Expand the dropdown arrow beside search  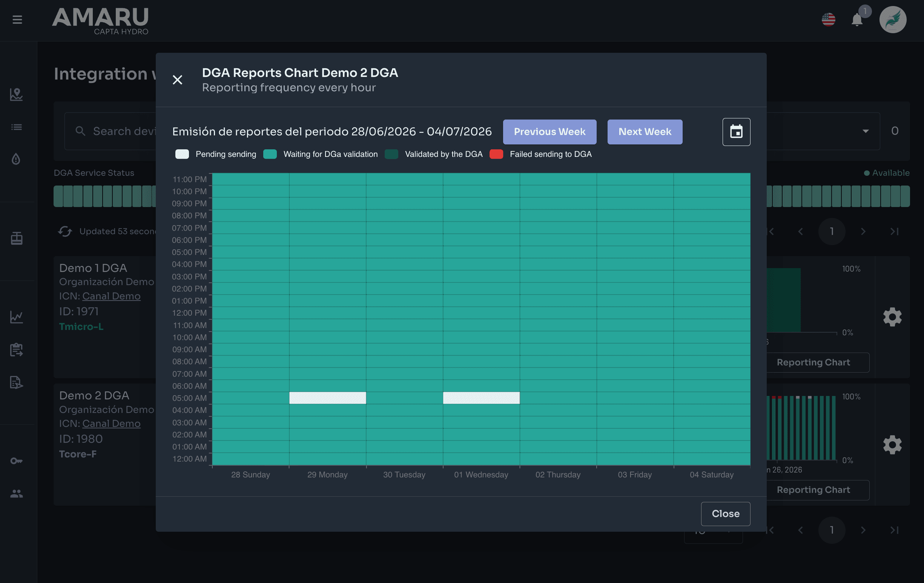tap(865, 131)
